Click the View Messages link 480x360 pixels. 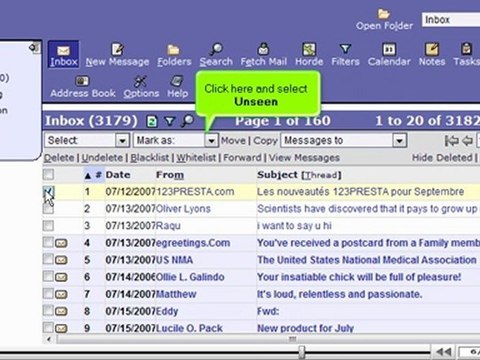click(304, 158)
